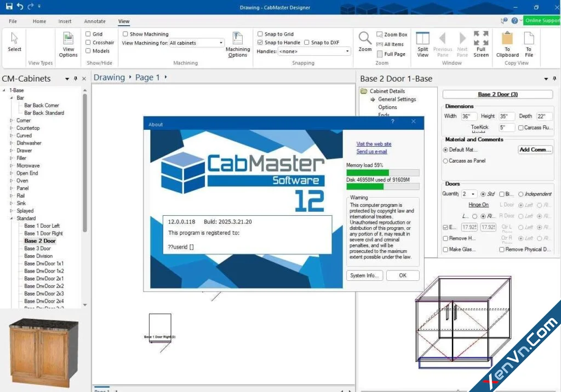Click the oak cabinet preview thumbnail
Image resolution: width=561 pixels, height=392 pixels.
pos(43,352)
